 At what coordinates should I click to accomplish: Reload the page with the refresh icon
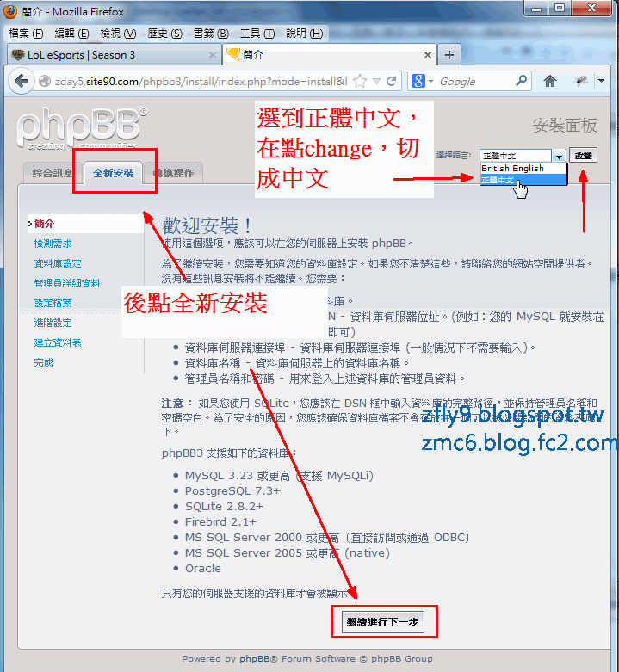click(391, 81)
